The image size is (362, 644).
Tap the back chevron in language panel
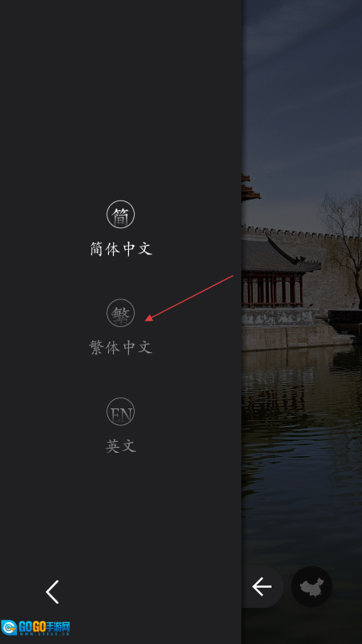(x=52, y=592)
